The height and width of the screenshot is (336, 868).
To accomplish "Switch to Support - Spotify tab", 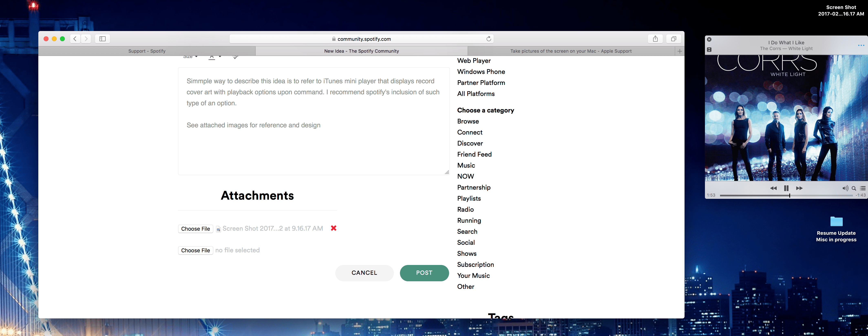I will [147, 51].
